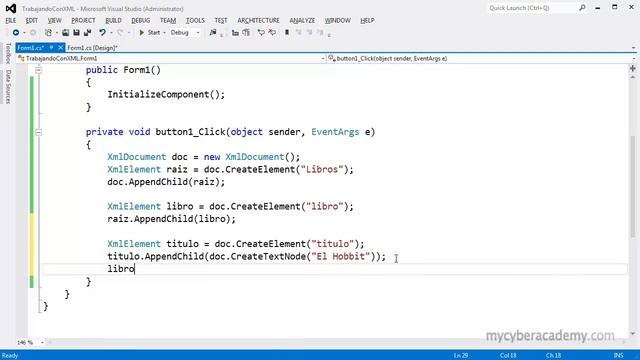640x360 pixels.
Task: Close the Form1.cs tab
Action: pyautogui.click(x=60, y=48)
